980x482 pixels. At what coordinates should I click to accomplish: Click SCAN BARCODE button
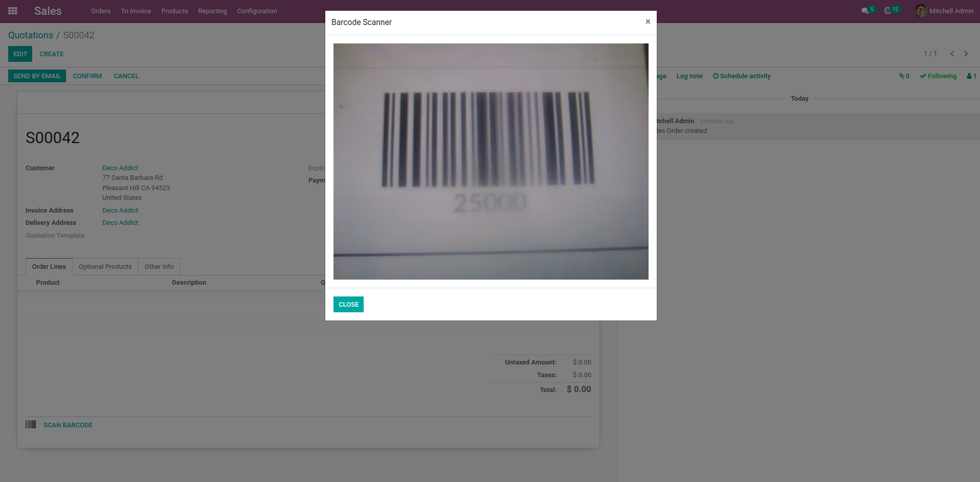click(68, 425)
